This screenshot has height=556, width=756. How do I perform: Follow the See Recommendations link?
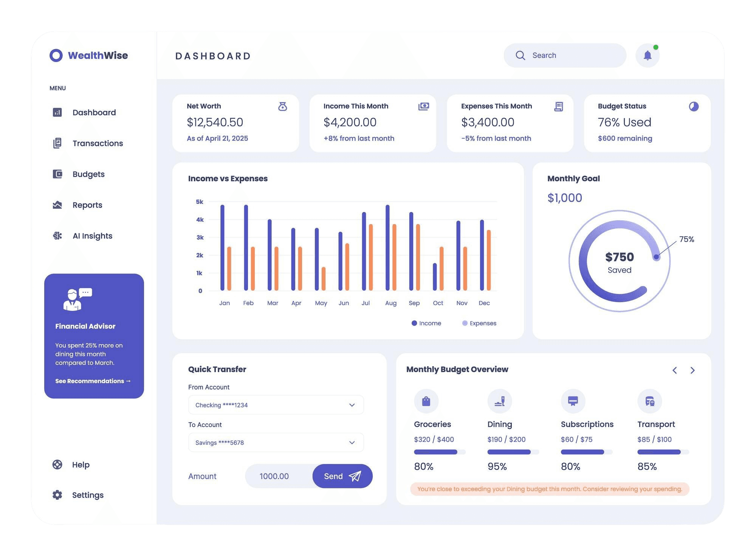pyautogui.click(x=93, y=381)
